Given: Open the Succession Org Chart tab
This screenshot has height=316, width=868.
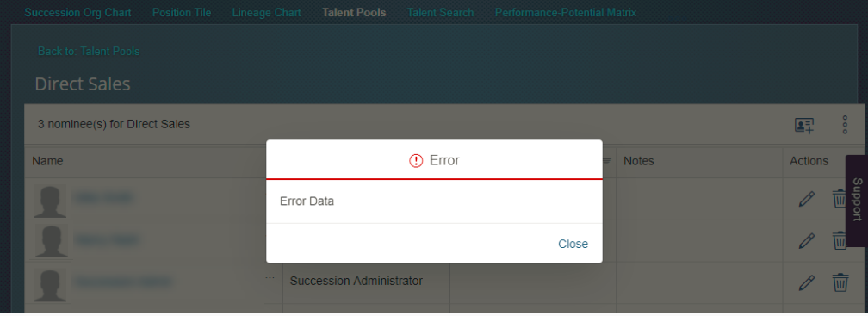Looking at the screenshot, I should click(x=77, y=12).
